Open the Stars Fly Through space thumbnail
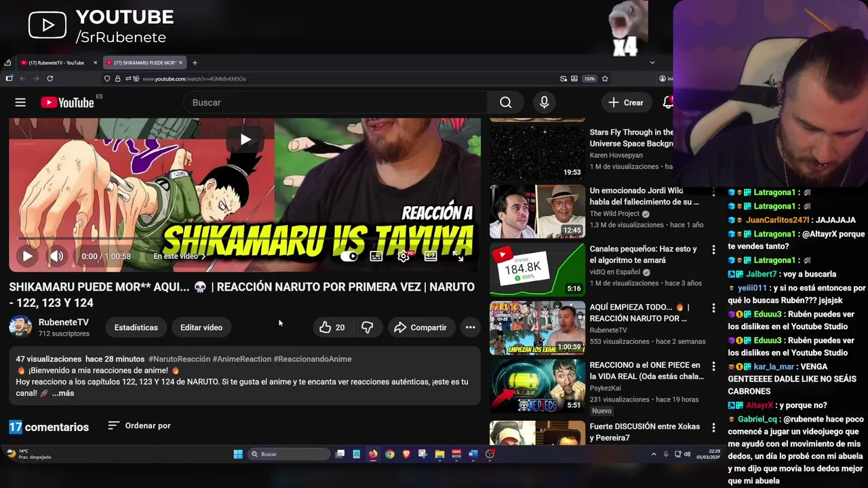The height and width of the screenshot is (488, 868). 537,153
